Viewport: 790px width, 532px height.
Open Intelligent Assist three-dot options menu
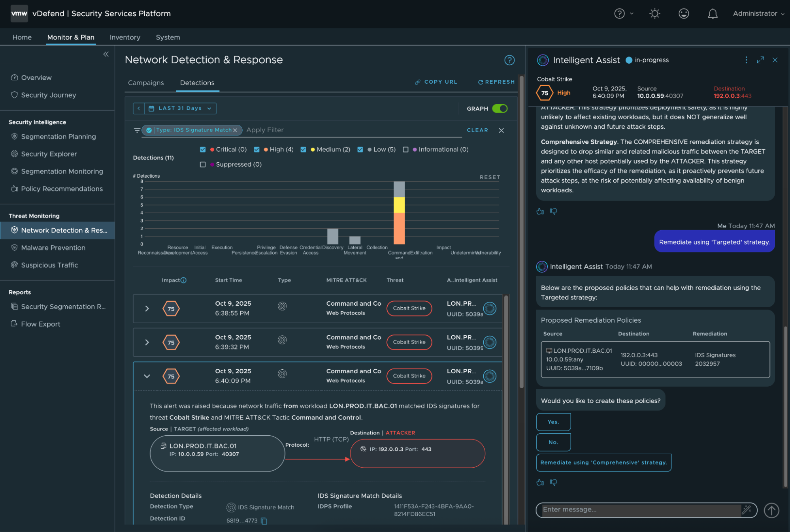(x=746, y=60)
